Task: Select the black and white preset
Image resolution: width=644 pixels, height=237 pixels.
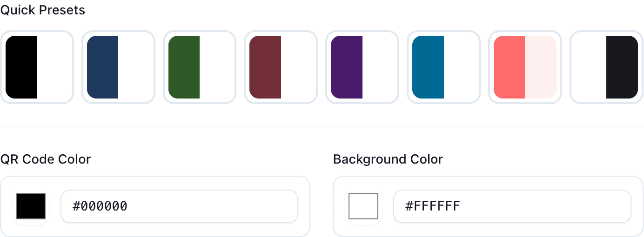Action: pyautogui.click(x=37, y=67)
